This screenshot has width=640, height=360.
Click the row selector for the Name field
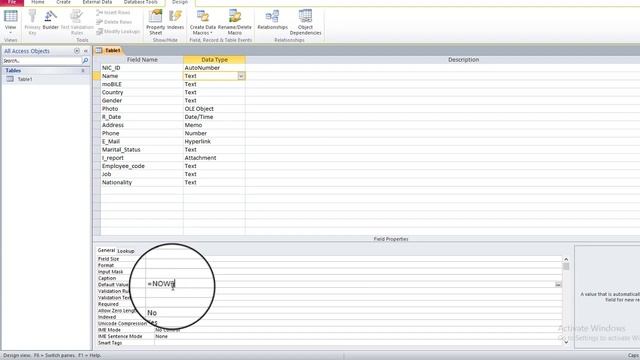(x=97, y=76)
